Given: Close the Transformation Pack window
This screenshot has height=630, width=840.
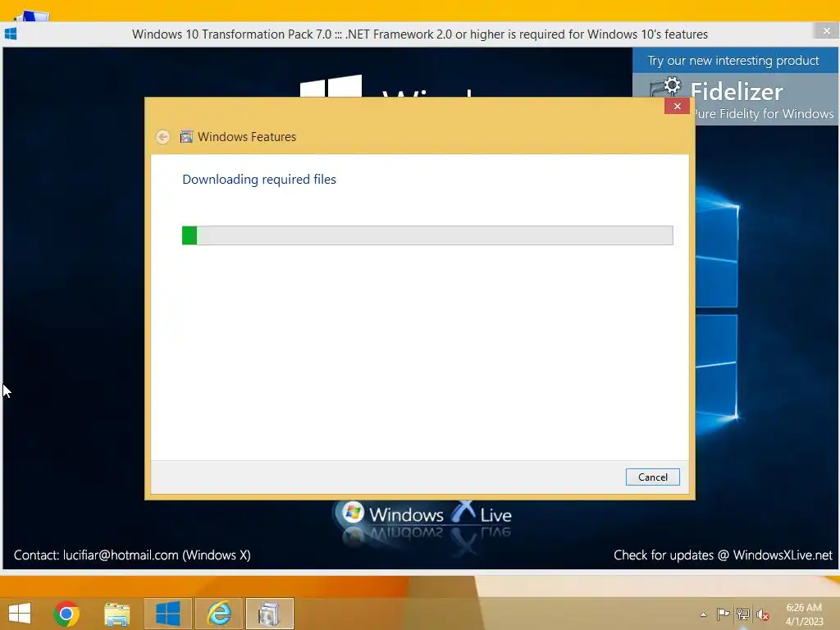Looking at the screenshot, I should (x=827, y=31).
